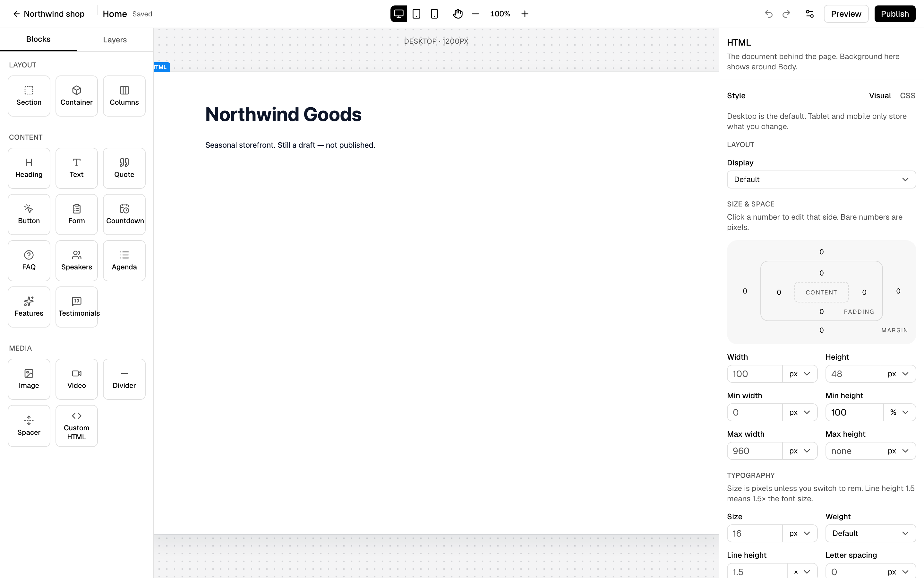Click the Home page title

(x=115, y=14)
